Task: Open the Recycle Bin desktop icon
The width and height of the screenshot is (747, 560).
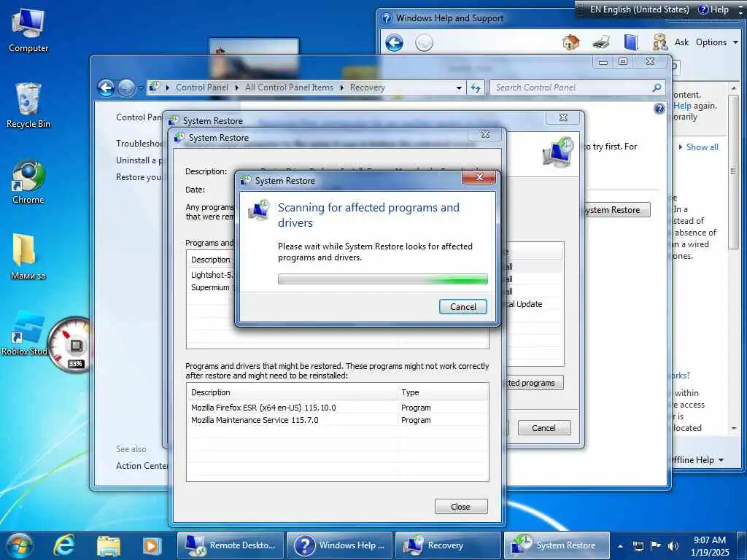Action: pyautogui.click(x=28, y=106)
